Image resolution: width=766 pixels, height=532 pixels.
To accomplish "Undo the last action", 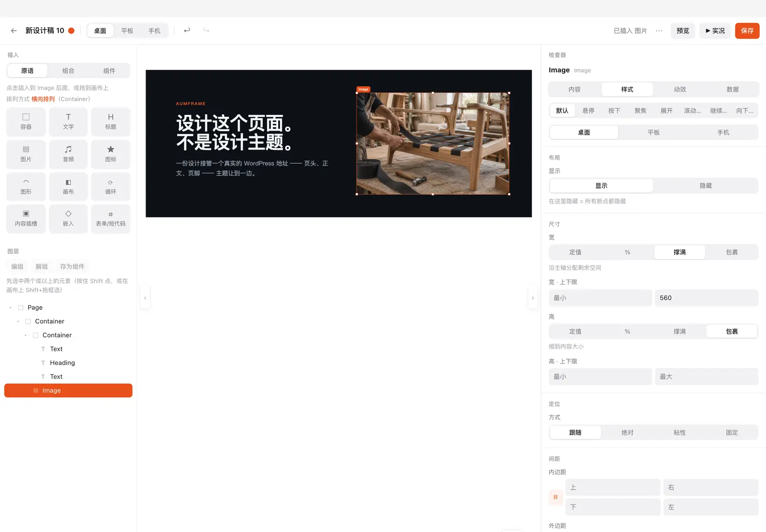I will [x=187, y=30].
